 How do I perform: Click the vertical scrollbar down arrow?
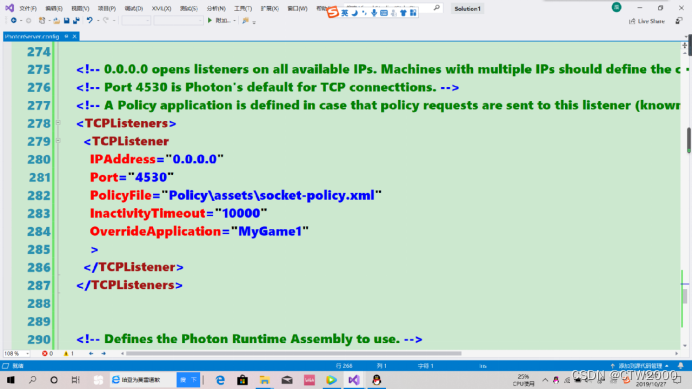(685, 346)
